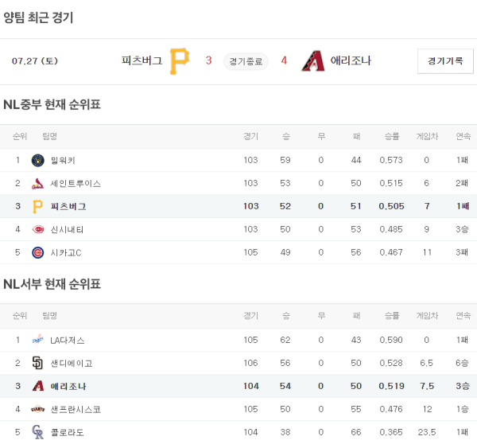Select the LA다저스 team name link

[x=68, y=340]
